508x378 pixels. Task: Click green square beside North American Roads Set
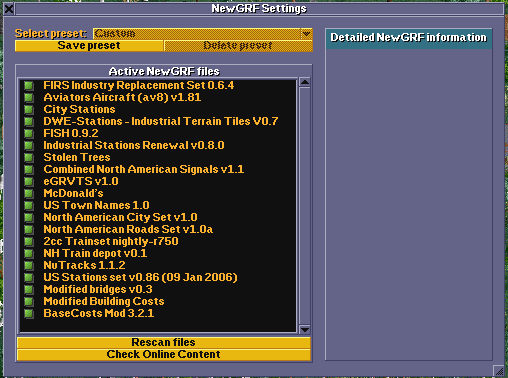29,230
